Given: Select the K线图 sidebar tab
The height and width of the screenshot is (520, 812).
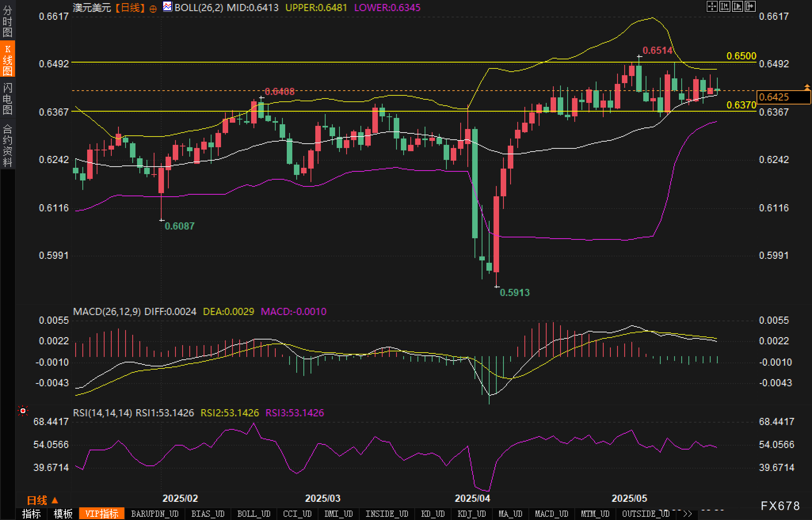Looking at the screenshot, I should 7,60.
